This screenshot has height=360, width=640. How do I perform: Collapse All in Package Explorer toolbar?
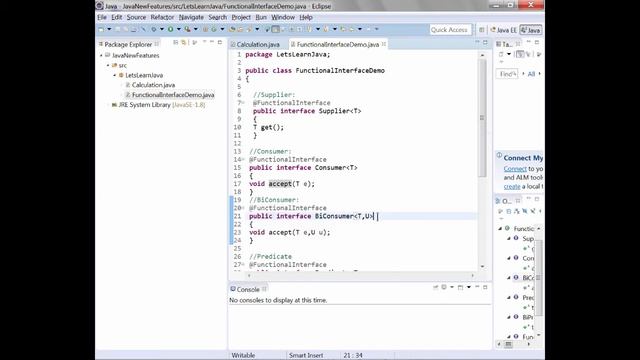click(176, 42)
